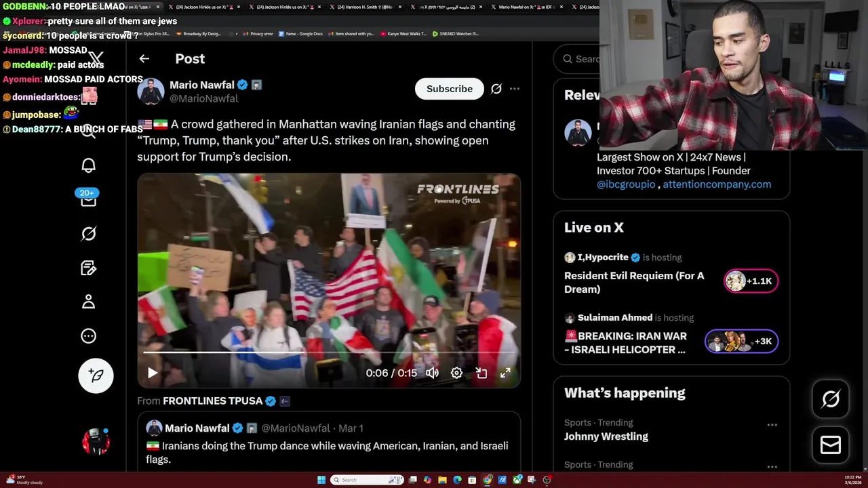This screenshot has width=868, height=488.
Task: Subscribe to Mario Nawfal
Action: pyautogui.click(x=450, y=89)
